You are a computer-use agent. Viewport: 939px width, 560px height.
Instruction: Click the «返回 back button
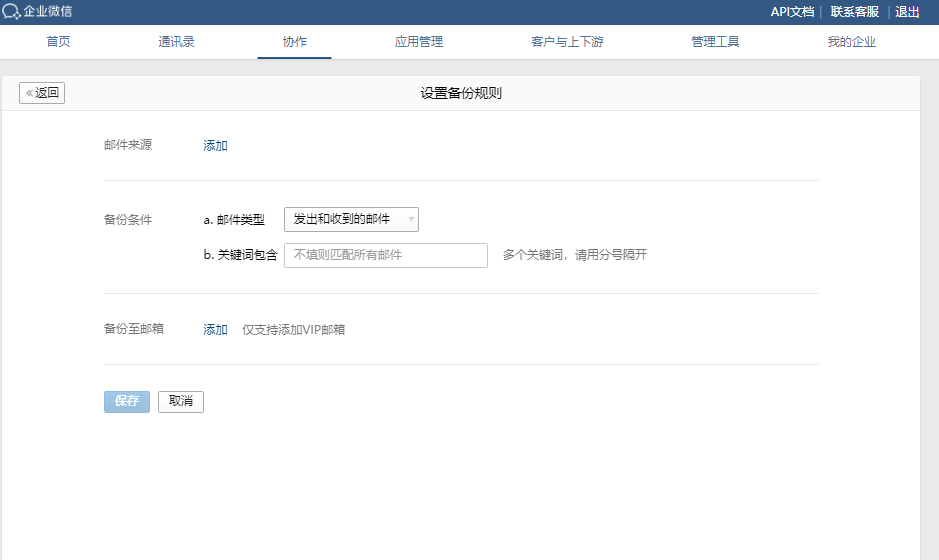click(x=42, y=93)
